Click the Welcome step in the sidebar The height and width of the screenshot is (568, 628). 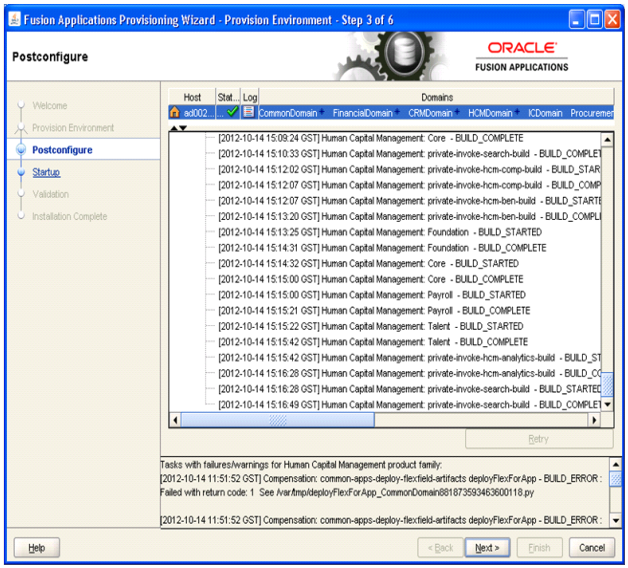50,106
